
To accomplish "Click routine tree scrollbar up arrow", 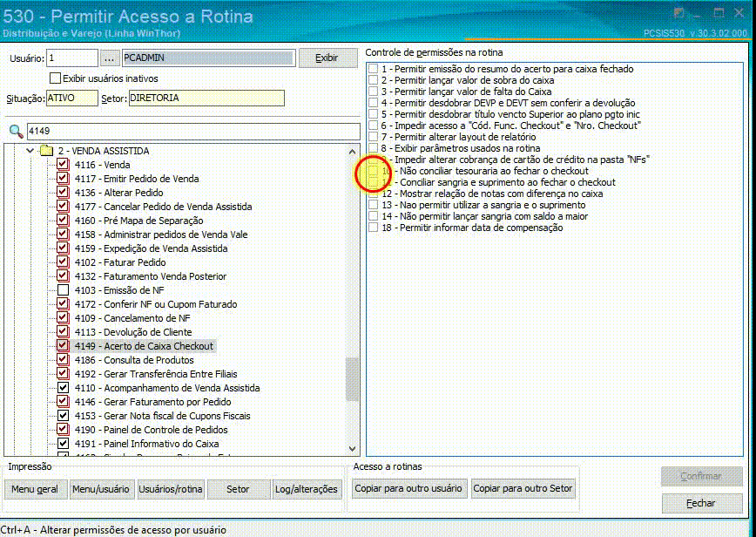I will coord(352,152).
